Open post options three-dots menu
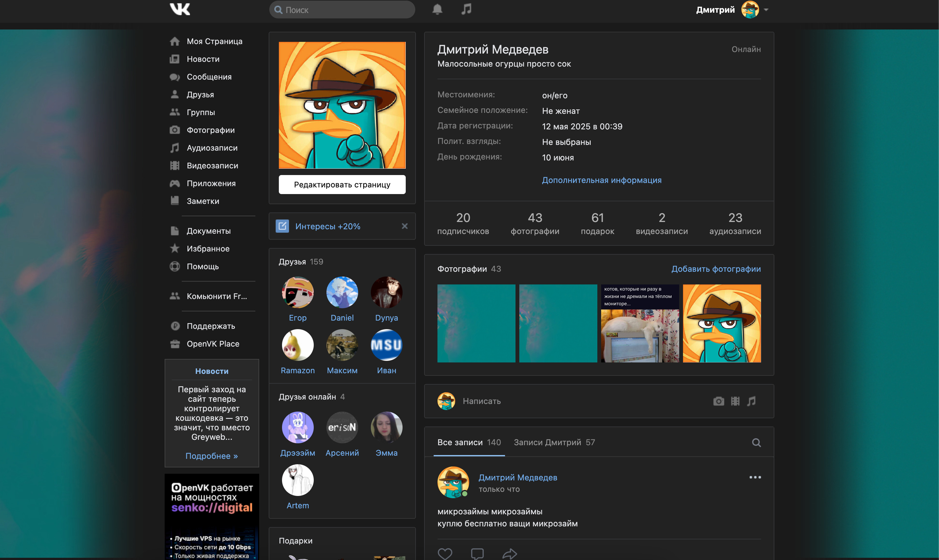 coord(755,477)
